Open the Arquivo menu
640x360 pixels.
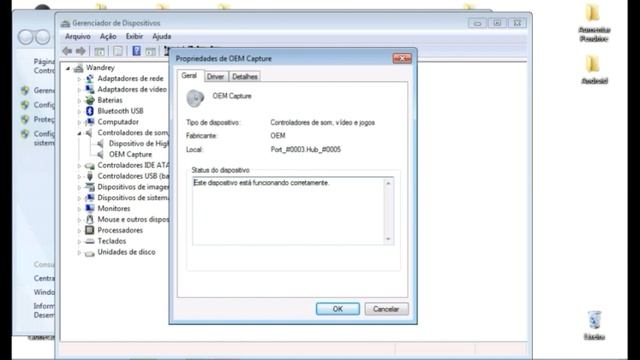[x=78, y=36]
